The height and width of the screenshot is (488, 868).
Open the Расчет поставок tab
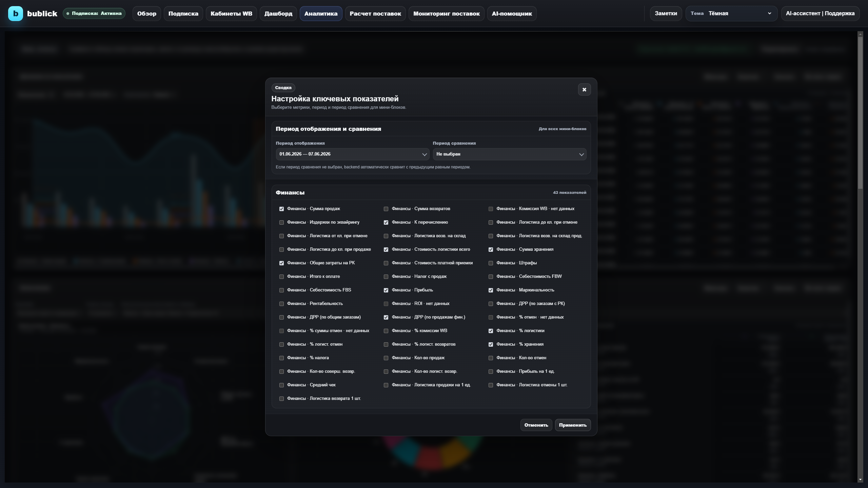point(375,14)
